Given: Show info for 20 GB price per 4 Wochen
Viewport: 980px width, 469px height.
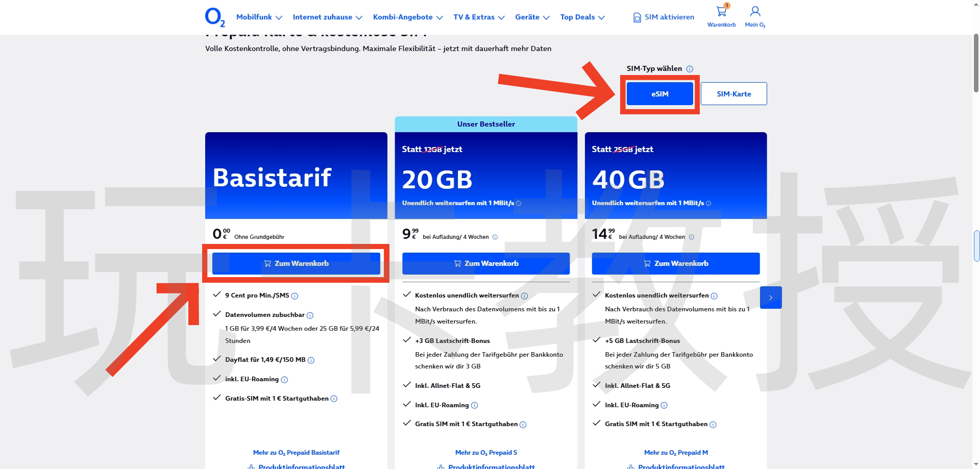Looking at the screenshot, I should 495,237.
